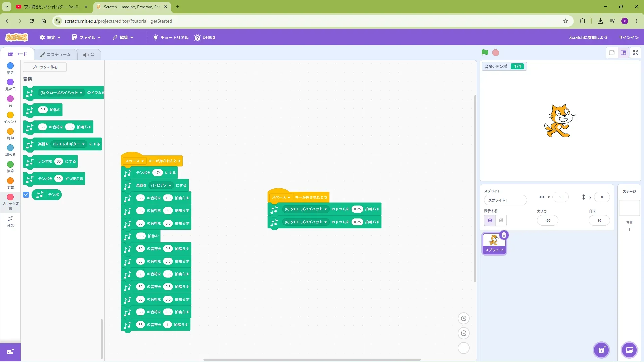
Task: Switch to small stage layout
Action: pyautogui.click(x=612, y=53)
